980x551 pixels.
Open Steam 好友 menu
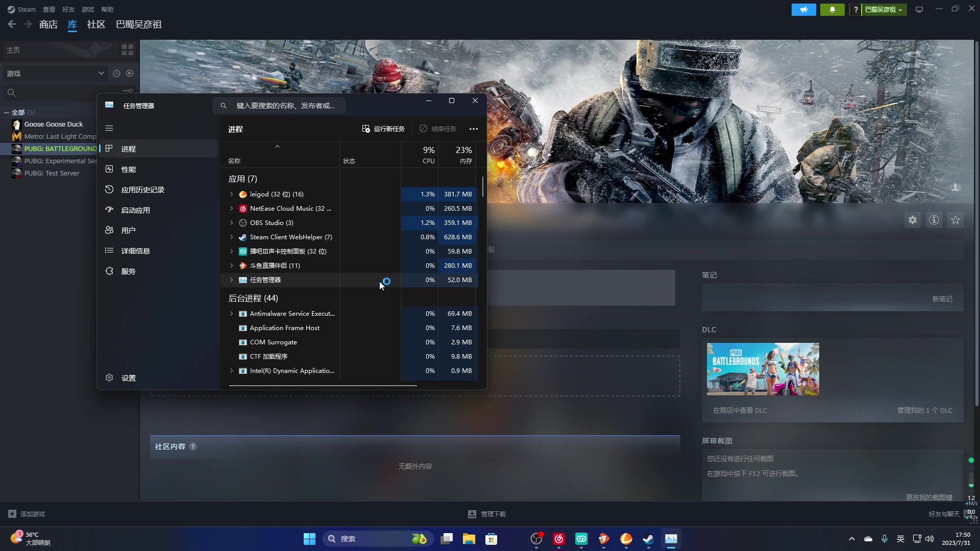coord(68,9)
